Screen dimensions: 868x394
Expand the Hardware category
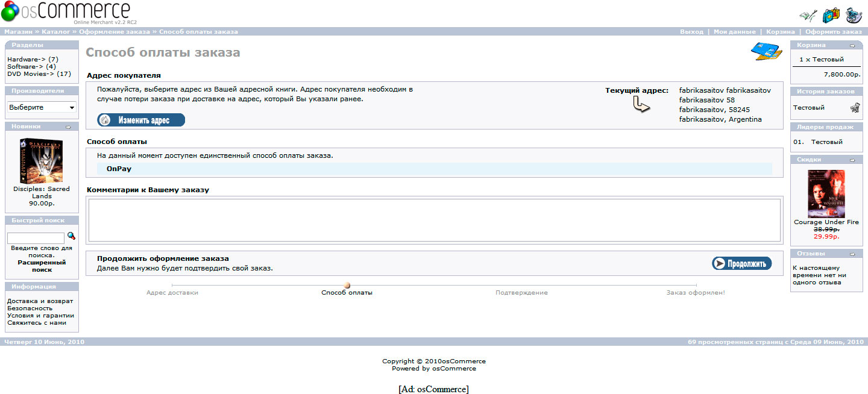[x=27, y=59]
